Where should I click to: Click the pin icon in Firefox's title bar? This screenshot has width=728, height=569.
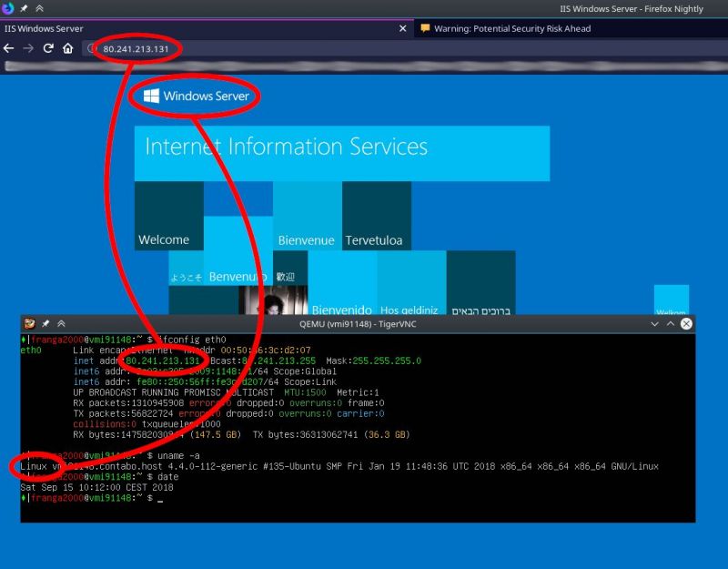pos(24,8)
